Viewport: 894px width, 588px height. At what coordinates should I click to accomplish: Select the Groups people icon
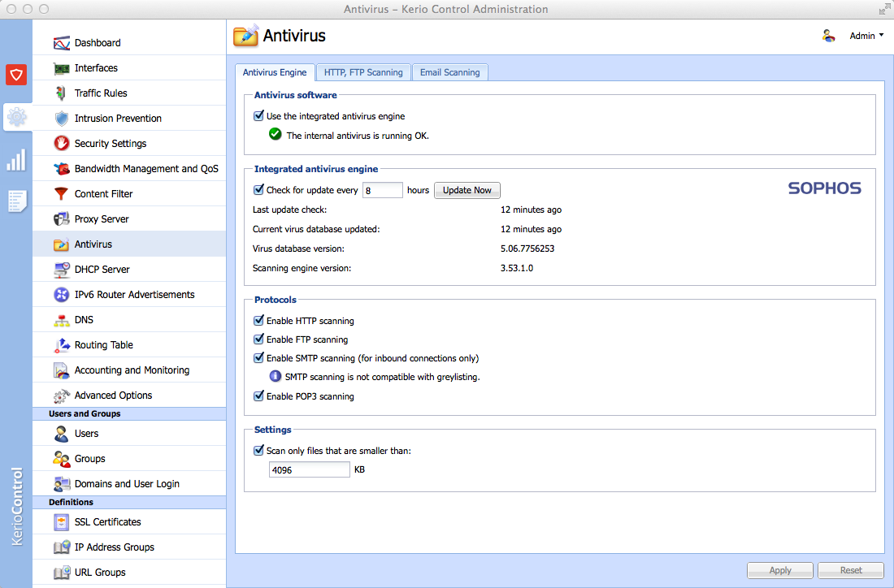coord(62,459)
